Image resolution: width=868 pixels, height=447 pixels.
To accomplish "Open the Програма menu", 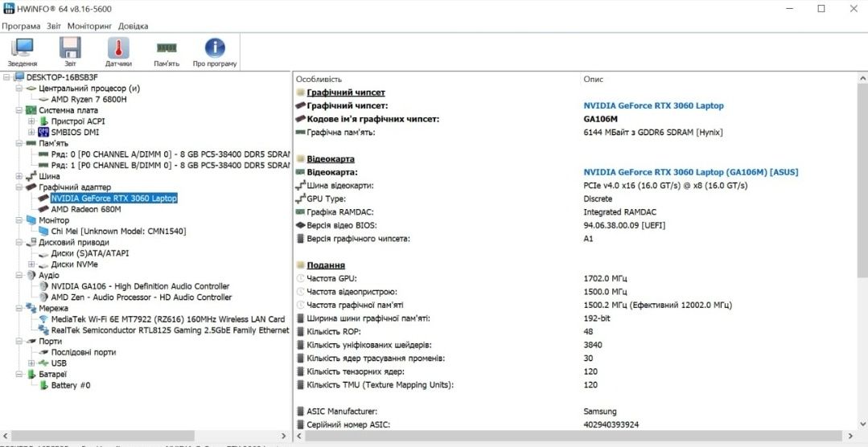I will pos(21,26).
